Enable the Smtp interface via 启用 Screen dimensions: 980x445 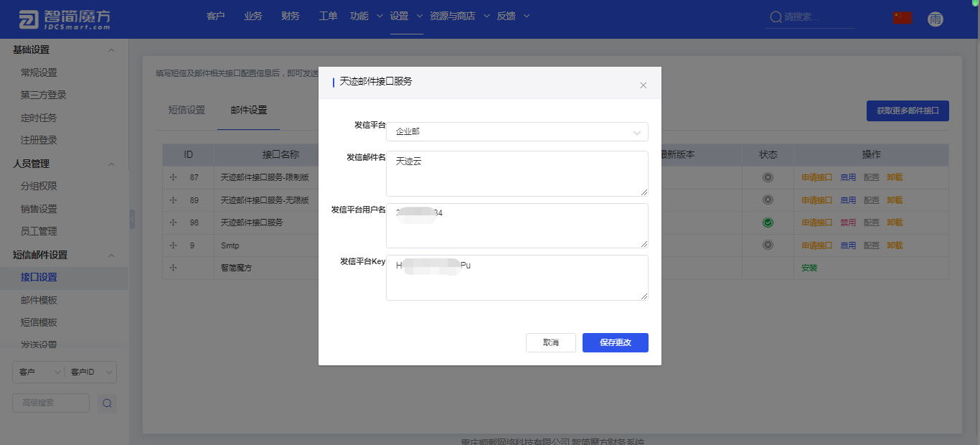(x=848, y=245)
